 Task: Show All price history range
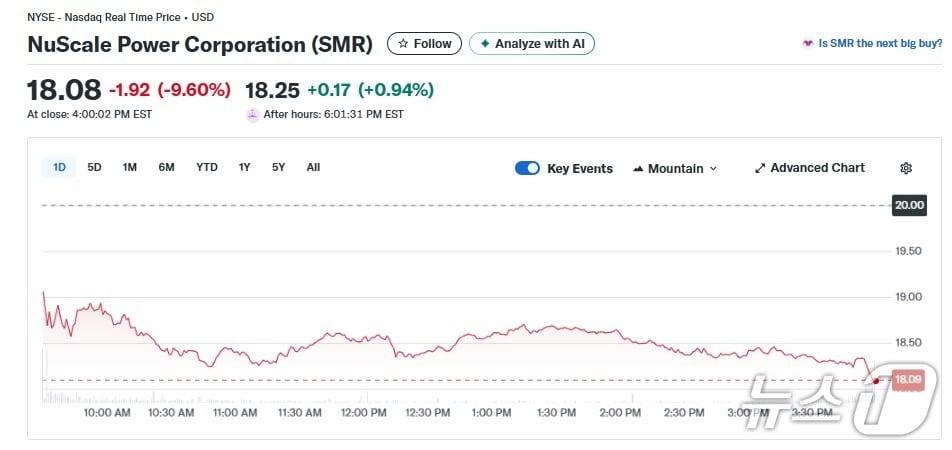coord(313,167)
